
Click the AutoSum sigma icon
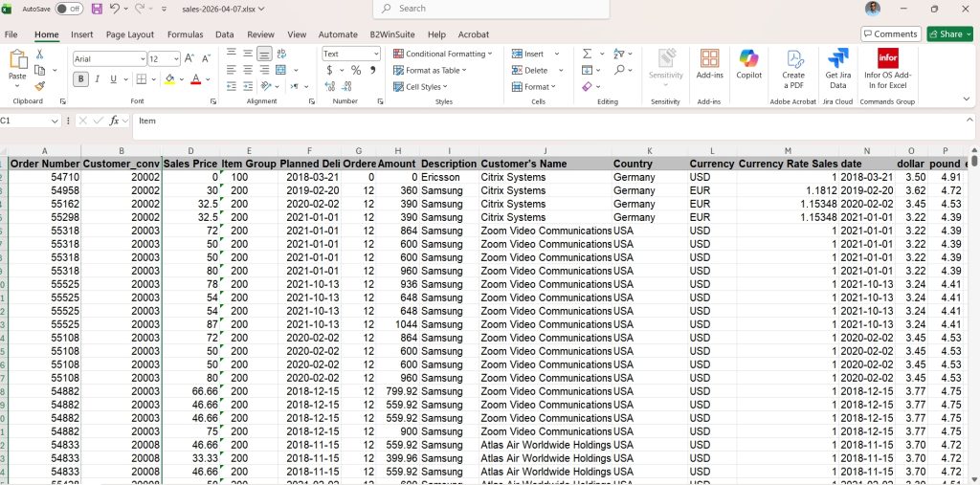pyautogui.click(x=587, y=54)
